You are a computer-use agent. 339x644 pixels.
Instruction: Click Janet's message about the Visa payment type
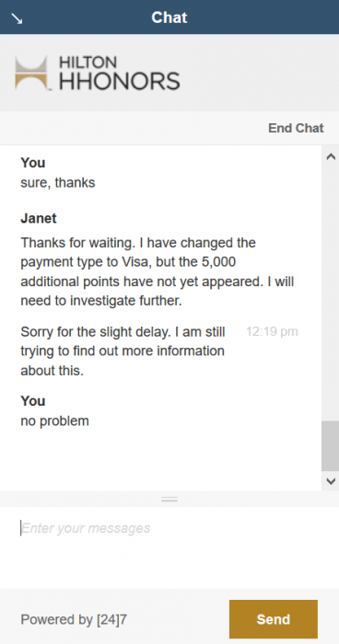tap(158, 271)
